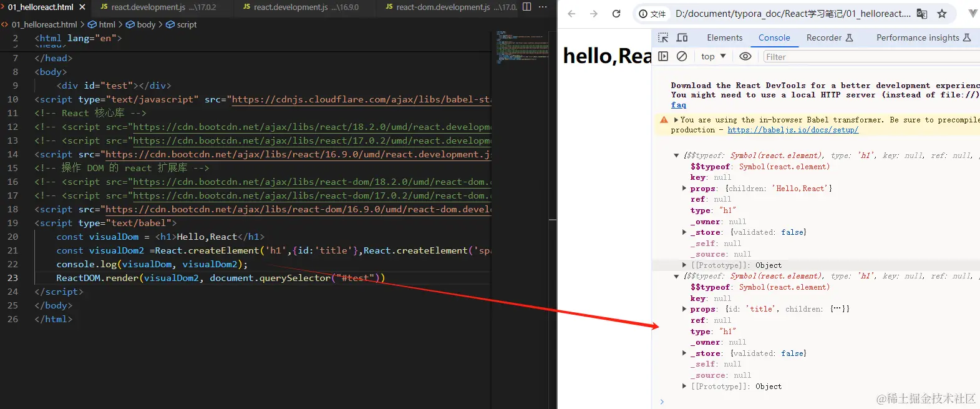
Task: Open the Recorder tab in DevTools
Action: (830, 37)
